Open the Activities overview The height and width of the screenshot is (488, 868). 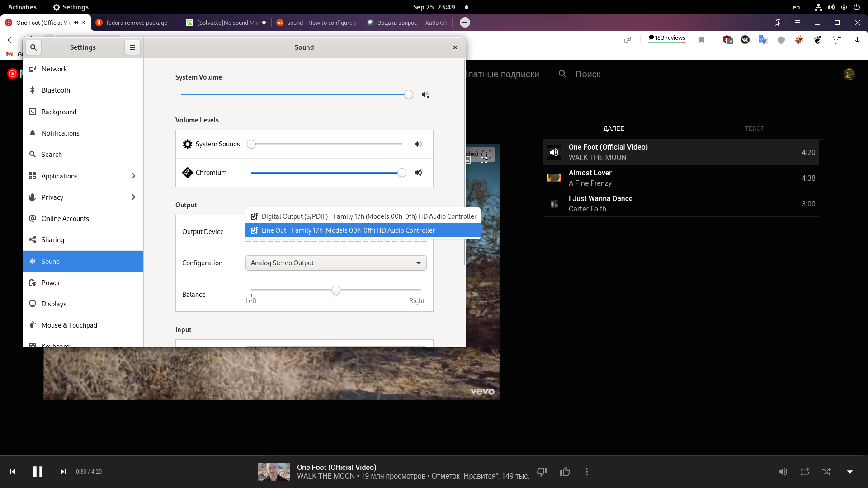click(22, 7)
